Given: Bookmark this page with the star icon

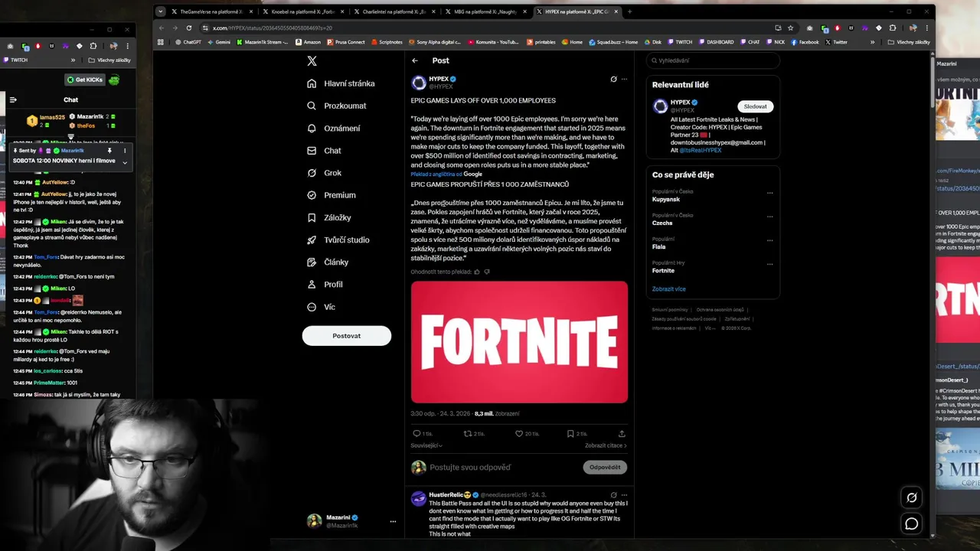Looking at the screenshot, I should tap(790, 28).
